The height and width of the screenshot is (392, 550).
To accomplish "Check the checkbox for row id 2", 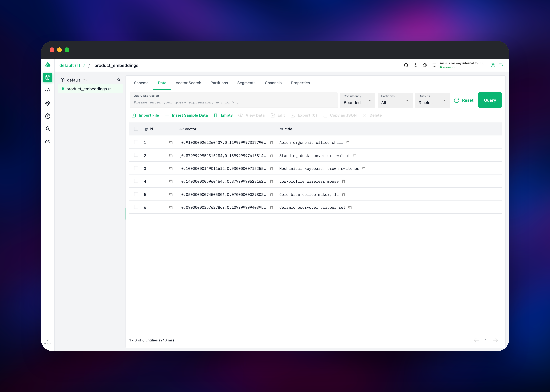I will tap(136, 155).
